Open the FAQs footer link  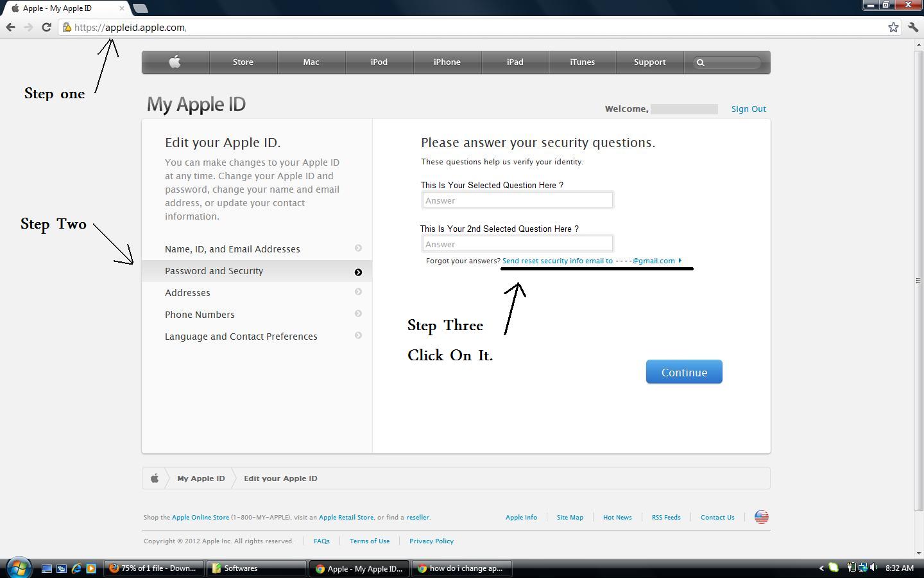(x=321, y=541)
